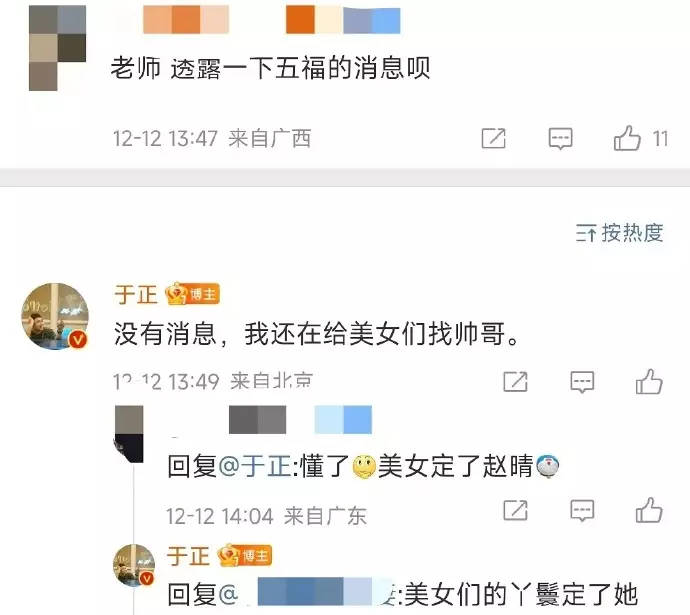The image size is (690, 615).
Task: Tap the @于正 mention link
Action: coord(255,466)
